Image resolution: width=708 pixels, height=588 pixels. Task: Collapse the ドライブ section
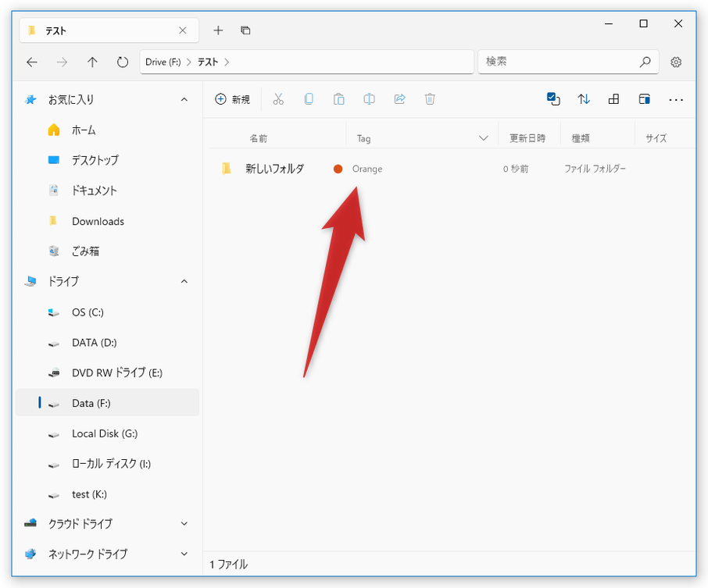coord(184,282)
